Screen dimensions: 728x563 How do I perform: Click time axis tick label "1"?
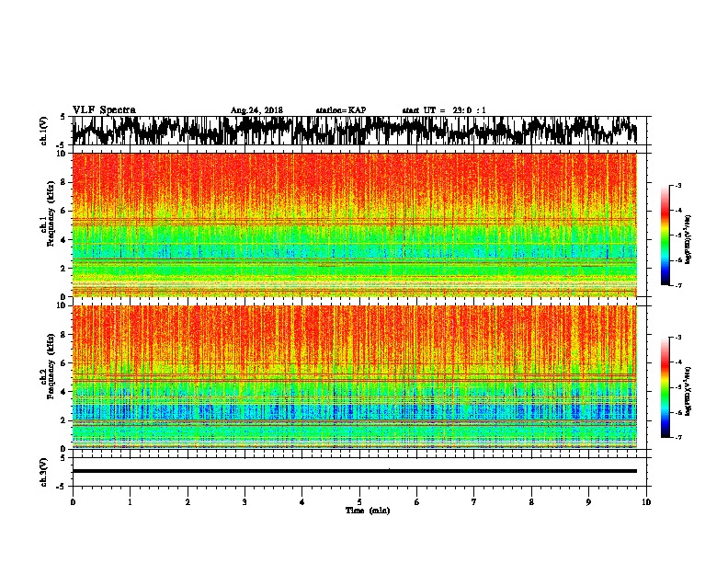(x=130, y=502)
